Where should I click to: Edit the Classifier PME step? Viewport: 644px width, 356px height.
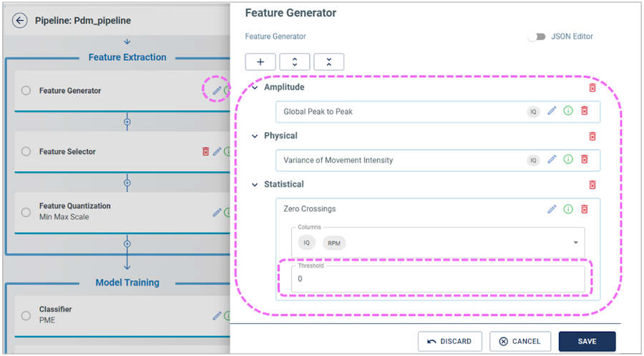click(x=217, y=315)
